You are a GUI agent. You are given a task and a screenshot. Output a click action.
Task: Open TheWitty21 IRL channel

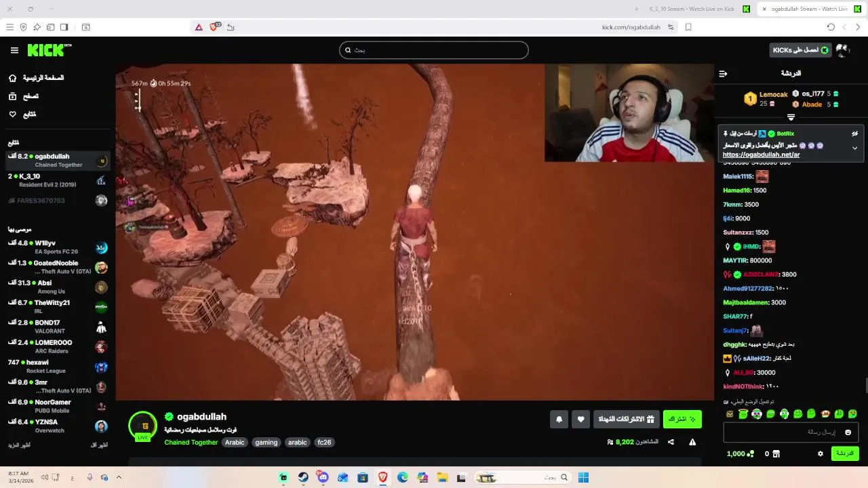coord(58,307)
